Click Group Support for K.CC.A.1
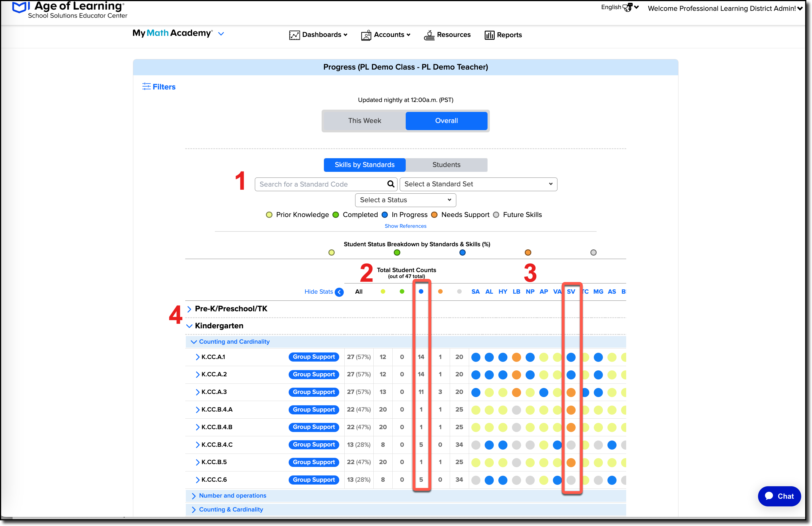Viewport: 812px width, 526px height. coord(314,357)
